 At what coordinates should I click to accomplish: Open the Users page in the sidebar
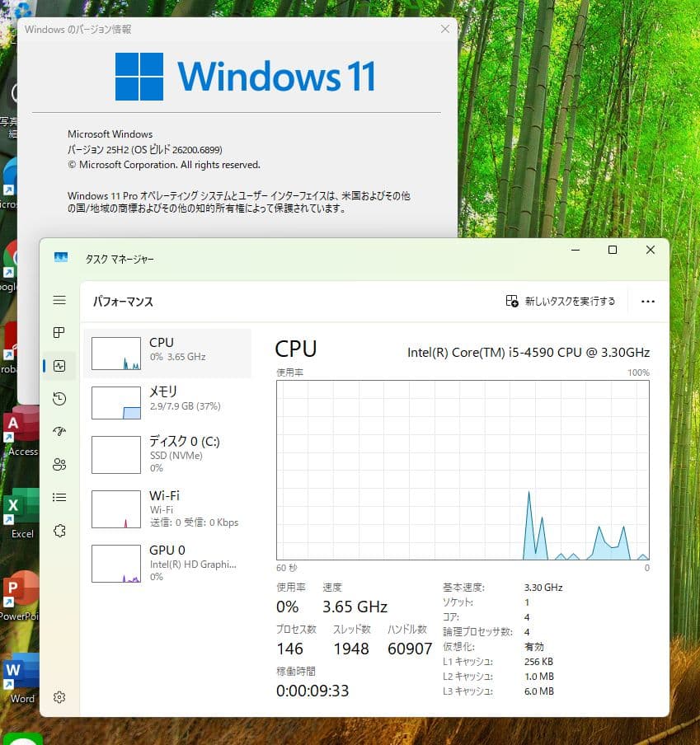59,464
